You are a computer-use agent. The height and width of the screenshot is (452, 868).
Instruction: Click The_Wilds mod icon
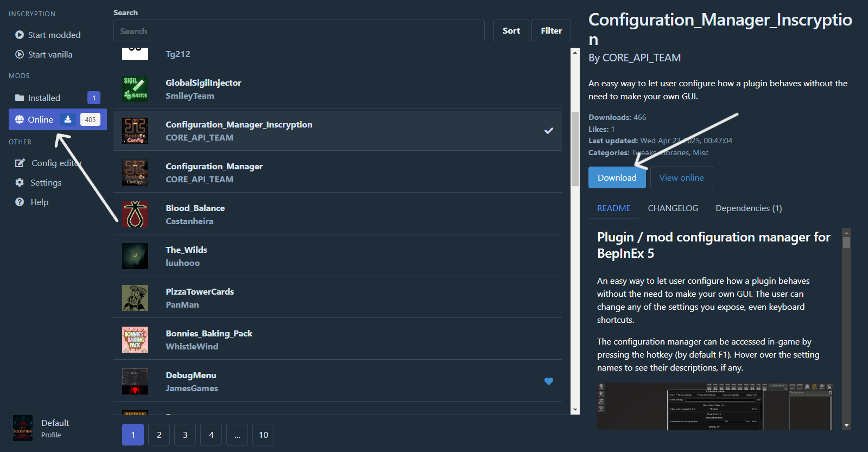tap(135, 256)
